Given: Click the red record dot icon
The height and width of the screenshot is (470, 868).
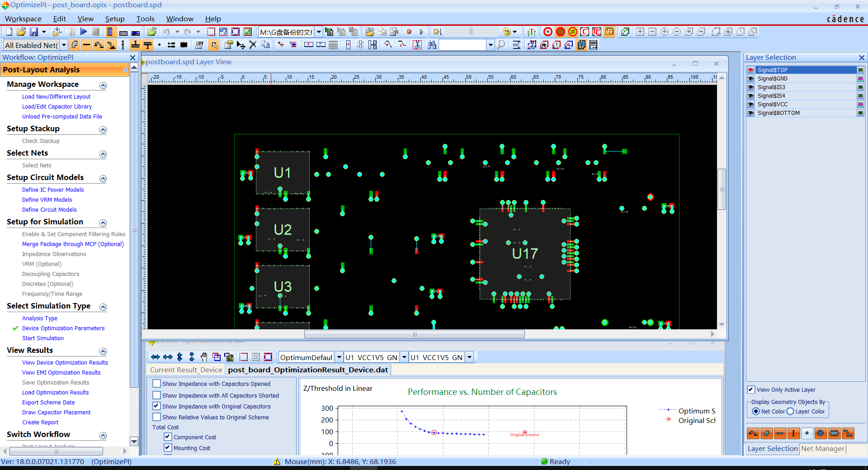Looking at the screenshot, I should [x=409, y=32].
